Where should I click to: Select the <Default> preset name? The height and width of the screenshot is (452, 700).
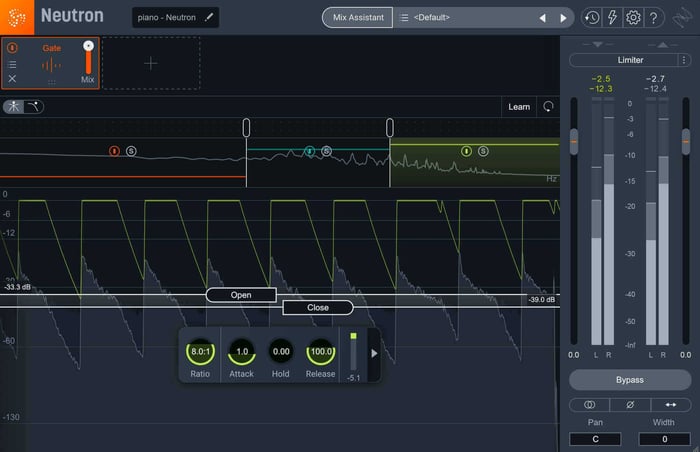click(x=431, y=17)
